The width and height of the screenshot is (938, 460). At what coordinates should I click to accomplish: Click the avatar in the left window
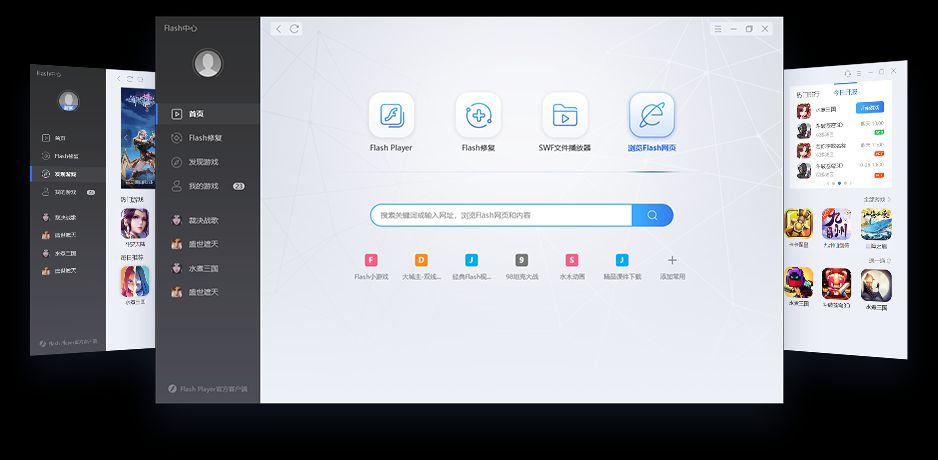point(68,101)
